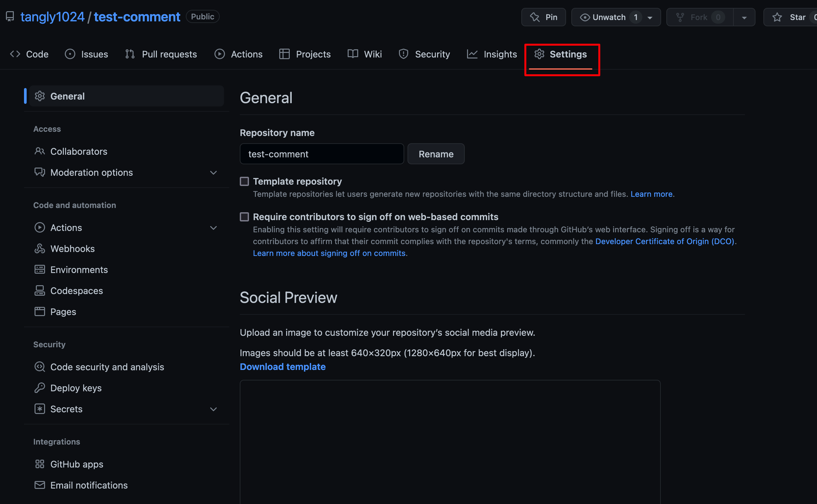Screen dimensions: 817x504
Task: Click the Codespaces icon in sidebar
Action: (40, 291)
